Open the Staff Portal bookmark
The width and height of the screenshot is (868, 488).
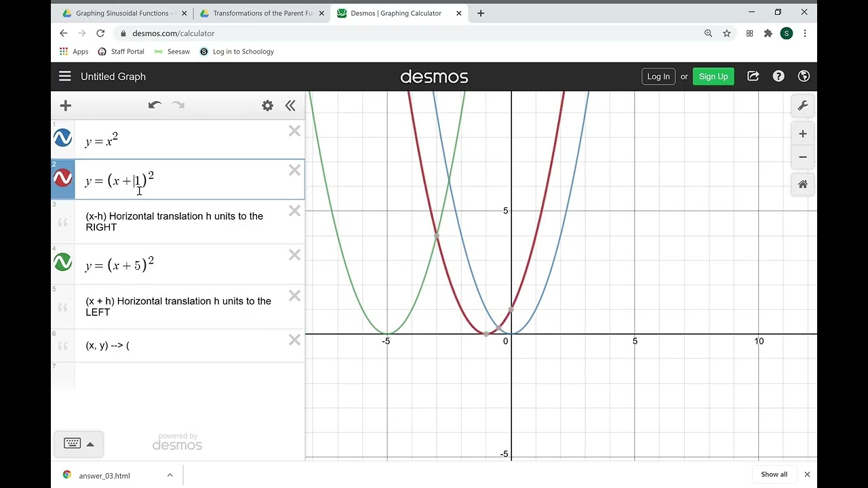(121, 52)
